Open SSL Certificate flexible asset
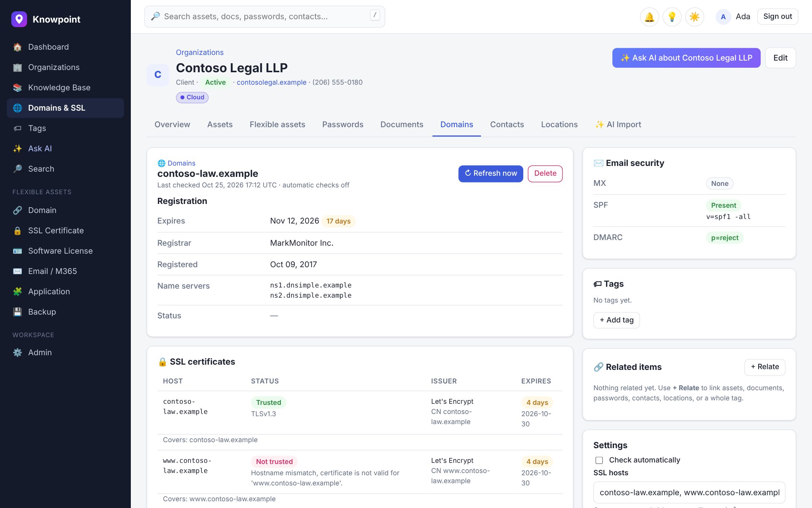812x508 pixels. coord(65,231)
